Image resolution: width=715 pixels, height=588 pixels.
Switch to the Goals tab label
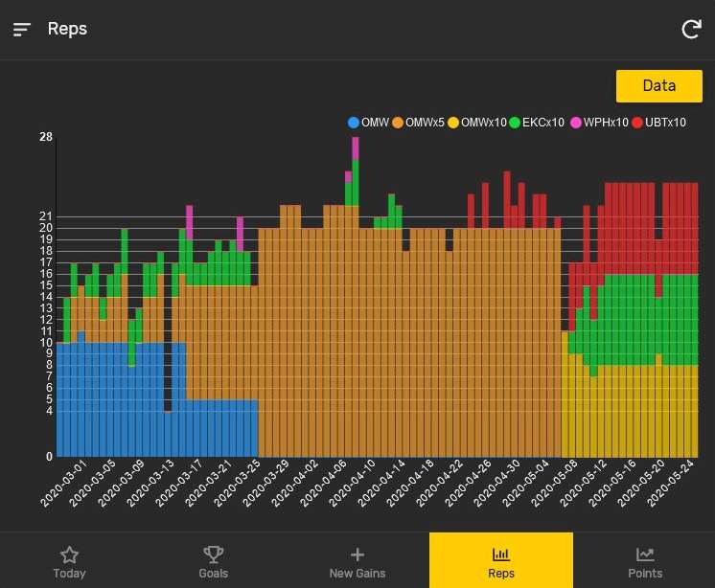coord(213,574)
